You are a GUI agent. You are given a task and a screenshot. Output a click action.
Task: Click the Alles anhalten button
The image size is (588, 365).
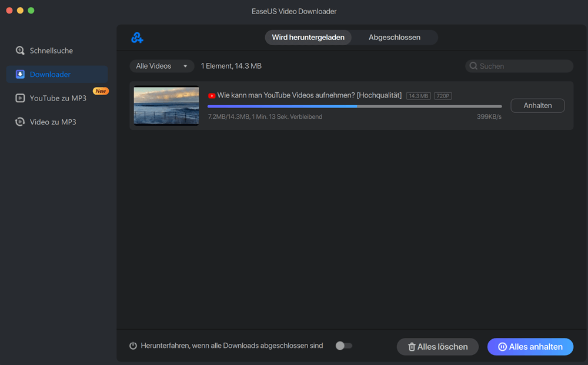tap(530, 347)
